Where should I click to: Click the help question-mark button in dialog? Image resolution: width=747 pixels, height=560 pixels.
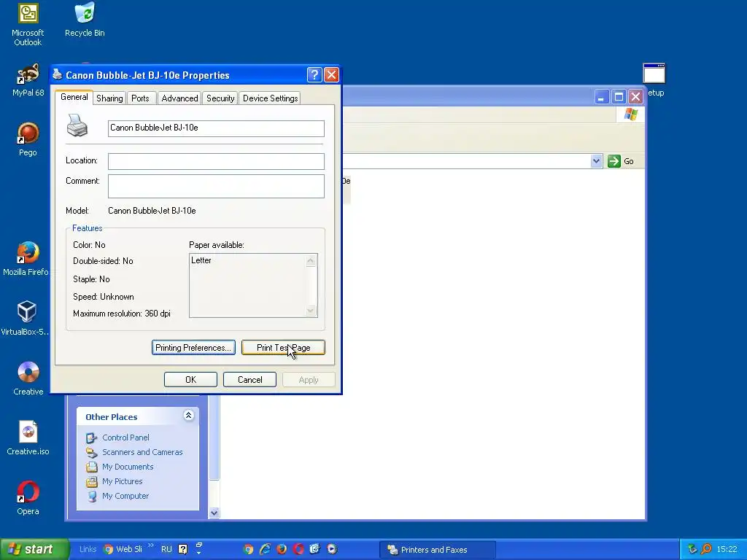[314, 75]
